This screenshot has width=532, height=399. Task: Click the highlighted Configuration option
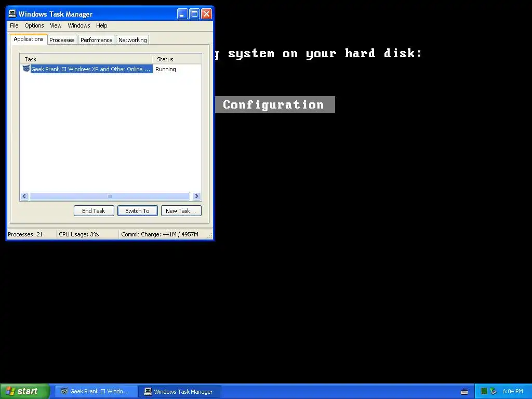[275, 104]
